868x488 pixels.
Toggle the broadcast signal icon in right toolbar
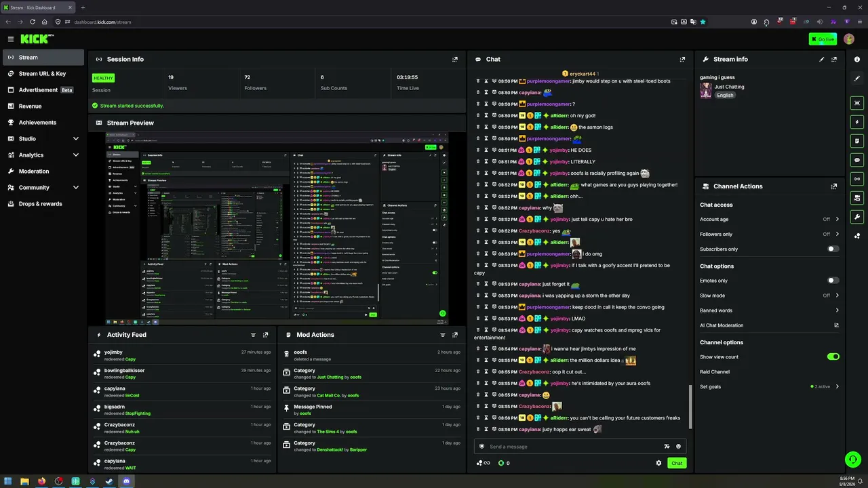(x=857, y=179)
